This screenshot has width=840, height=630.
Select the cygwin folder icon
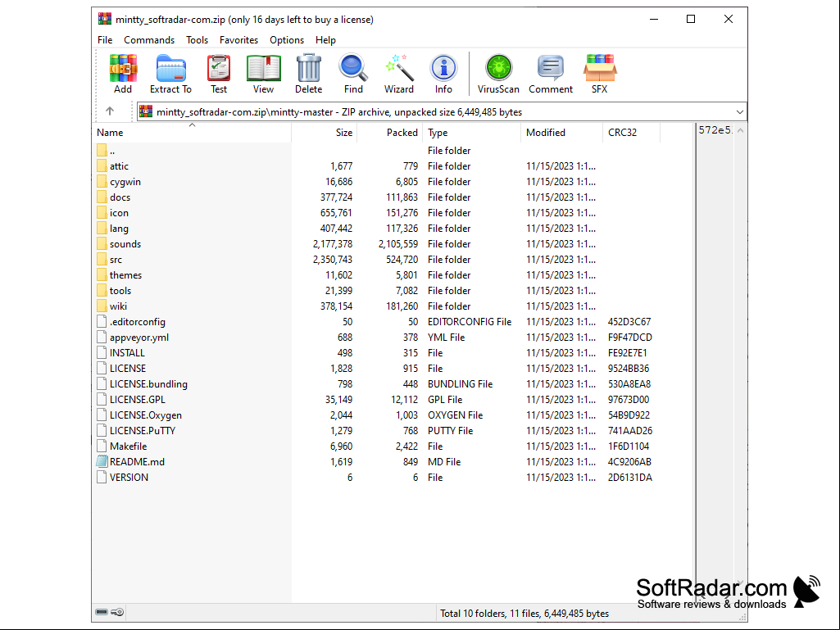coord(102,181)
